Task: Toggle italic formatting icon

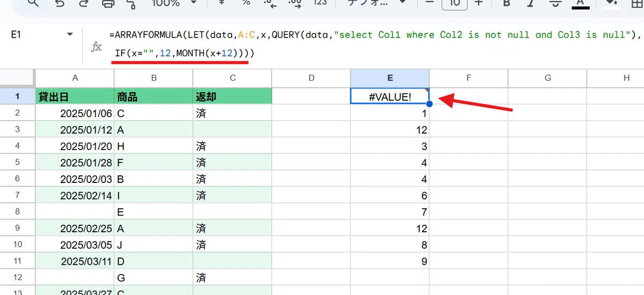Action: [x=531, y=3]
